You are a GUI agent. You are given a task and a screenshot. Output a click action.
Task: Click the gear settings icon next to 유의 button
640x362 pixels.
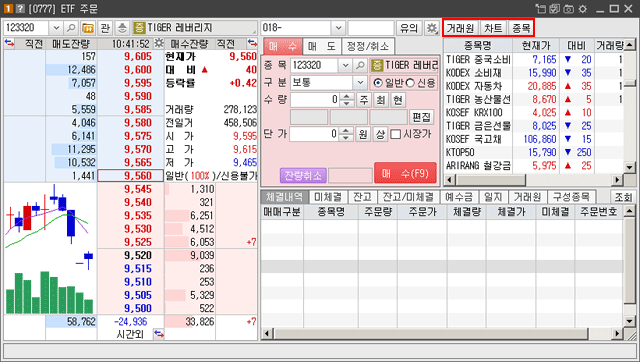[x=432, y=28]
